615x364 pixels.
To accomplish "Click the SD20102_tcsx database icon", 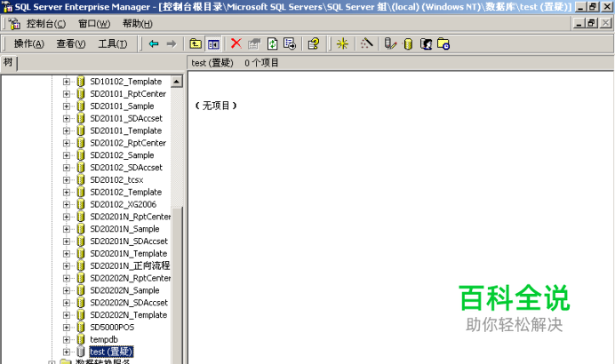I will (81, 180).
